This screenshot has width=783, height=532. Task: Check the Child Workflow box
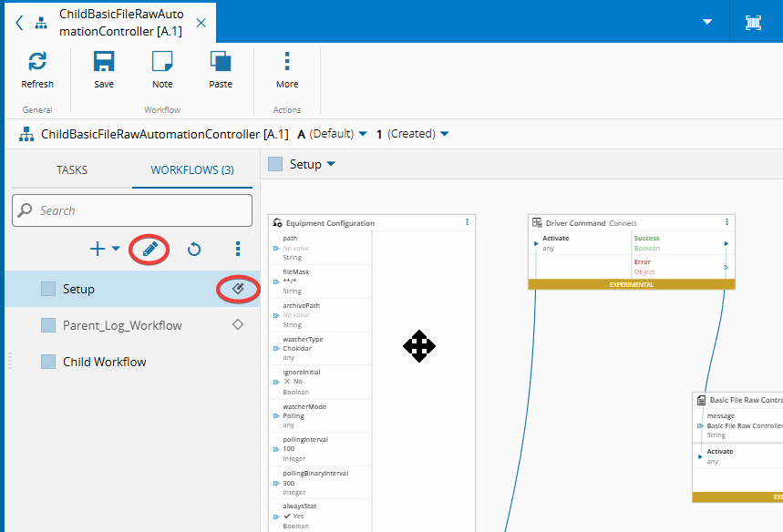pyautogui.click(x=48, y=362)
